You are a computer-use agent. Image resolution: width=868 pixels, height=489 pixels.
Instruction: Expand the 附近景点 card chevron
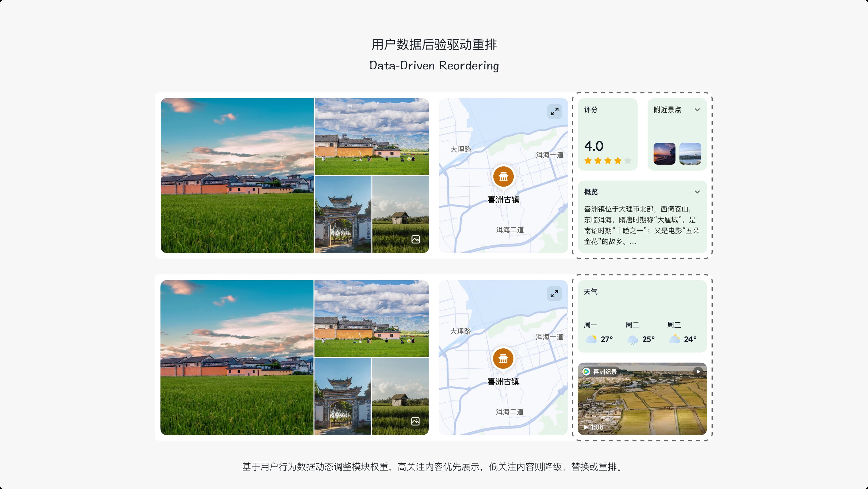[x=697, y=110]
